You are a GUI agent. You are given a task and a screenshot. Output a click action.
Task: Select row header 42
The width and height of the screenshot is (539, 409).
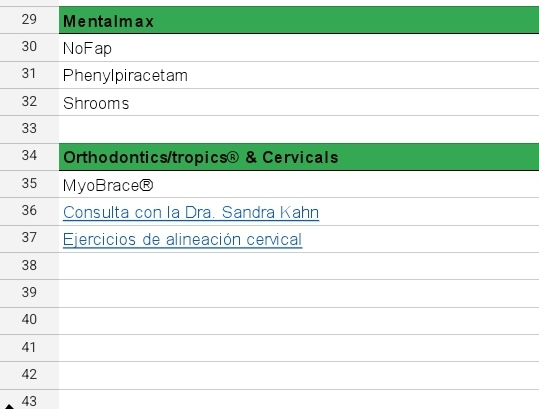click(29, 375)
